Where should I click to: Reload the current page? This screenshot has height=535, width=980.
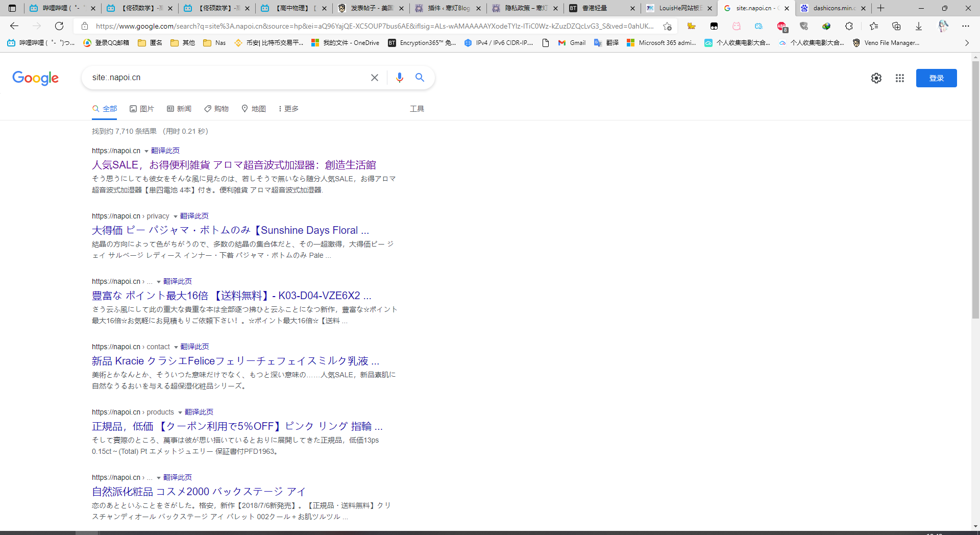pos(59,26)
